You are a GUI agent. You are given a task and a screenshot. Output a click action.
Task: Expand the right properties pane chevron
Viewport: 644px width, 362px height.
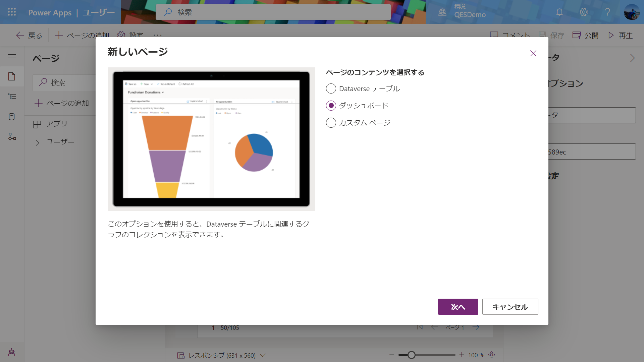632,58
